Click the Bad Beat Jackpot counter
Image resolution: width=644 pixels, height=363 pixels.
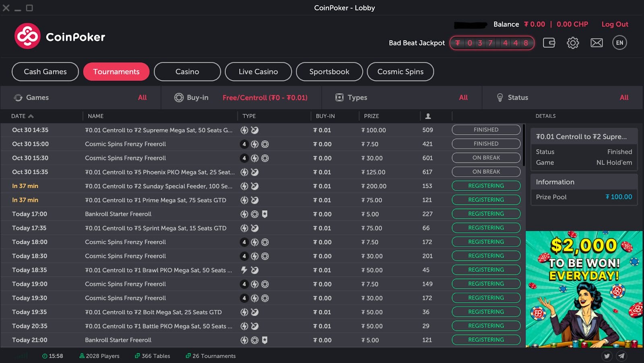(x=492, y=43)
